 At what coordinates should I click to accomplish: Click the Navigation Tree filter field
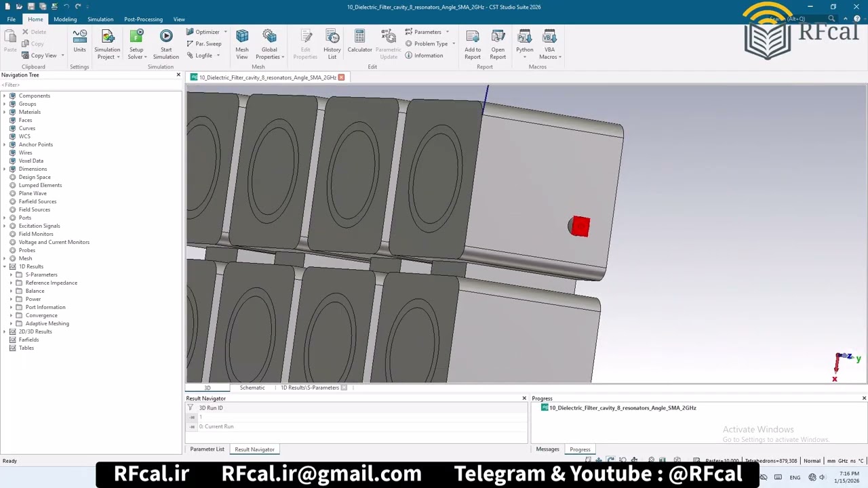tap(91, 85)
